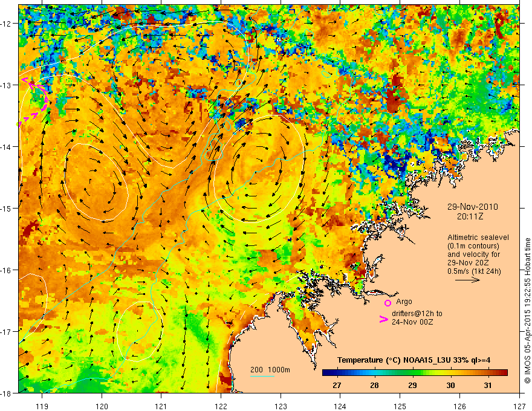This screenshot has height=411, width=532.
Task: Click longitude axis label 124
Action: click(x=340, y=406)
